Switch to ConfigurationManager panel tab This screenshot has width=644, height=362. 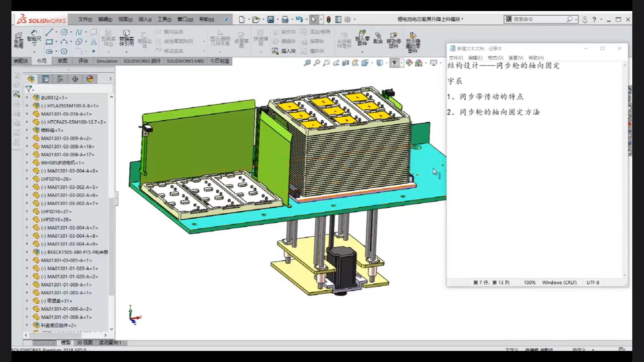click(x=60, y=79)
